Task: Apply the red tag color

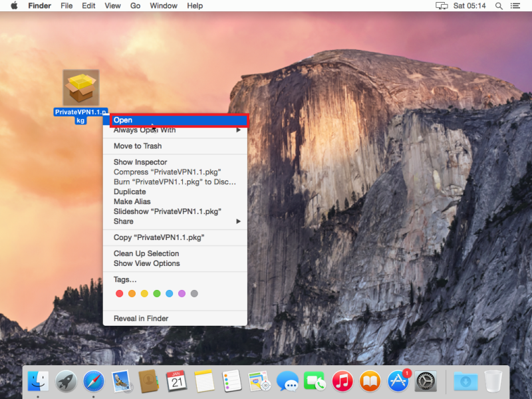Action: pos(120,293)
